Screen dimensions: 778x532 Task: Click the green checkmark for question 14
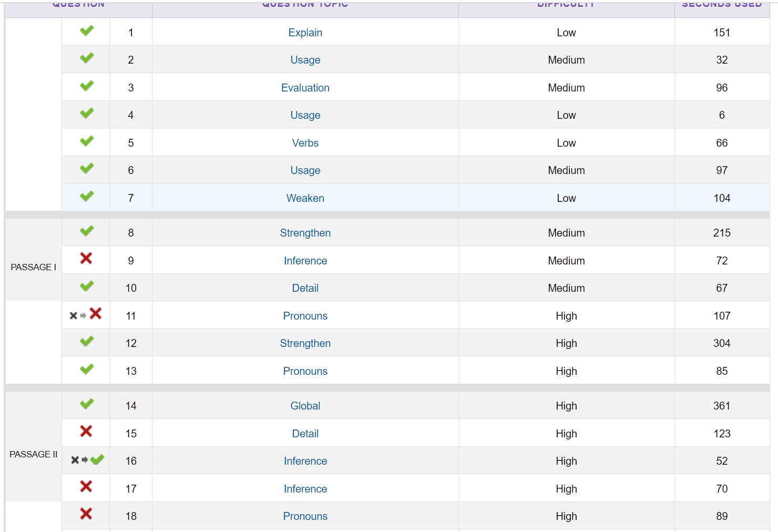tap(87, 404)
